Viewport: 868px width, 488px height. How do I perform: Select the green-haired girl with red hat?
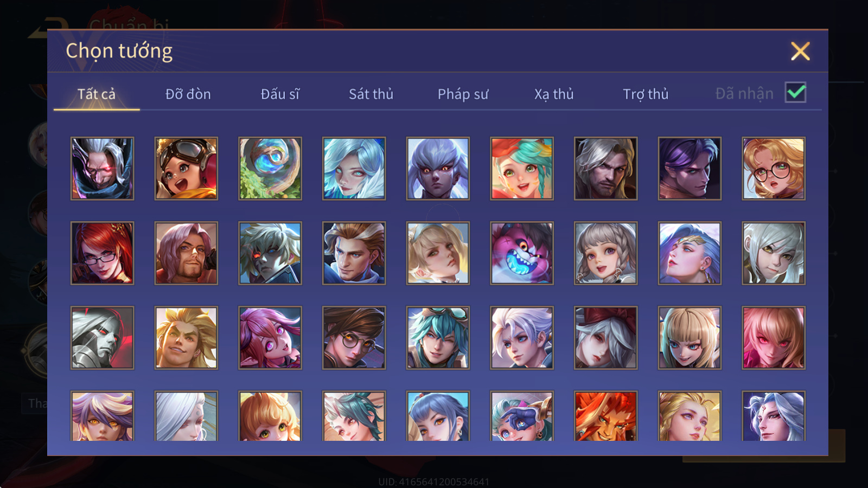522,168
